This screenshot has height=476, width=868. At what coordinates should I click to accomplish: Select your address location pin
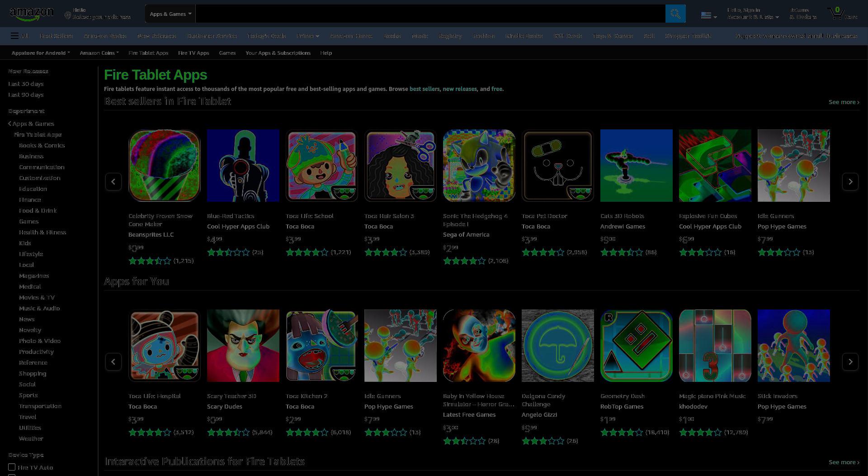click(68, 16)
